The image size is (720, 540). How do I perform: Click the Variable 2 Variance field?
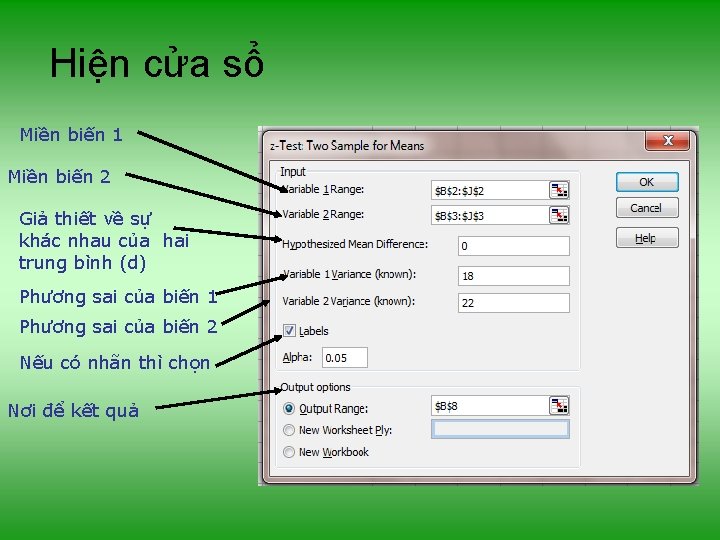514,303
